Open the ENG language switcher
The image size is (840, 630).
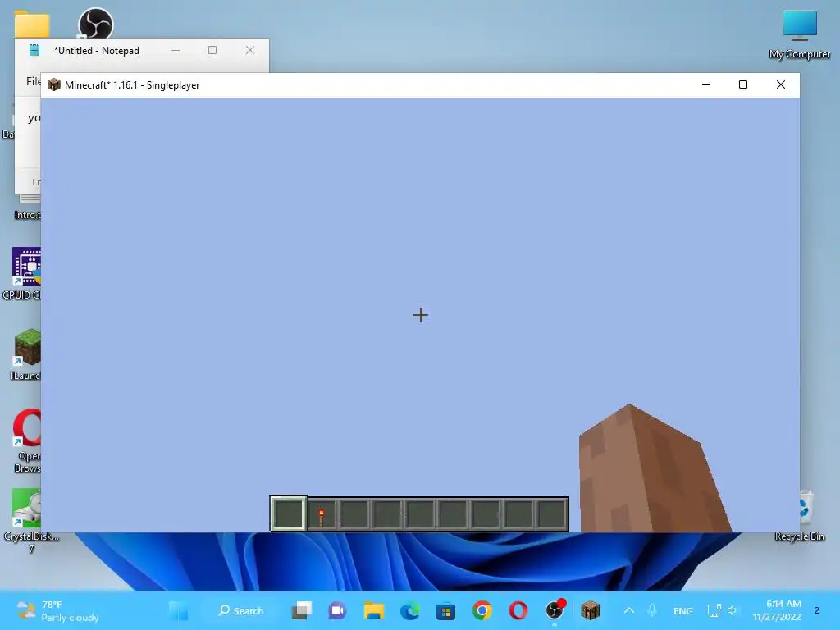[683, 610]
